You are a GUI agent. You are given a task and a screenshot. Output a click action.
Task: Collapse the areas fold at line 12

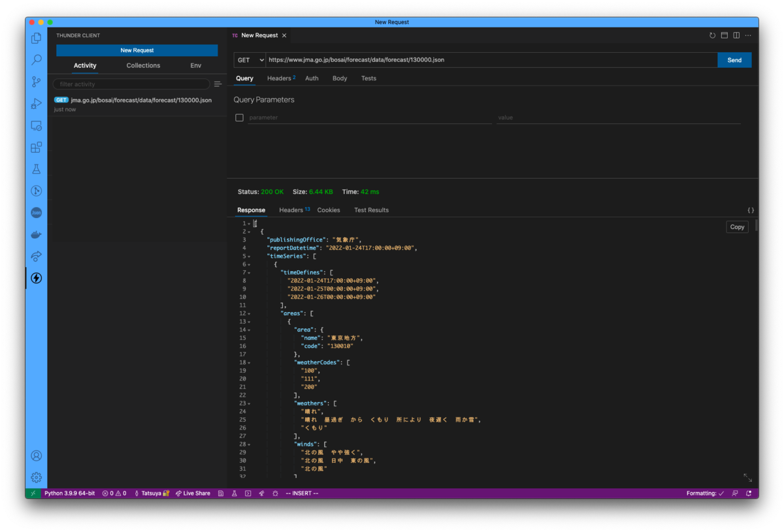click(x=249, y=313)
